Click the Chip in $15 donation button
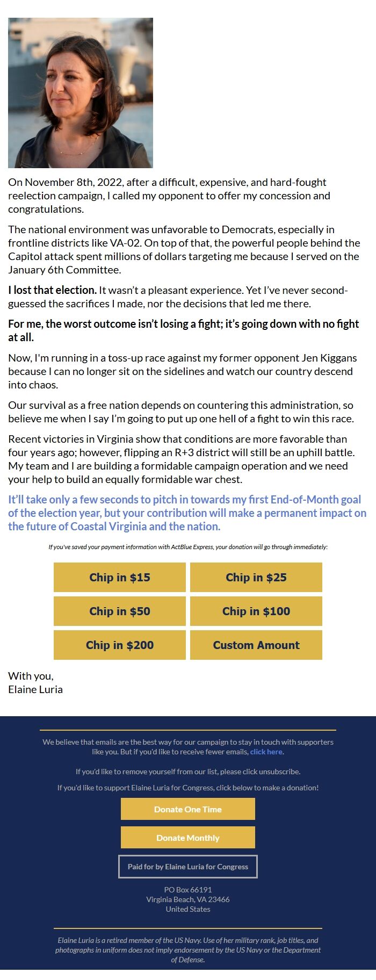This screenshot has height=980, width=376. 119,577
